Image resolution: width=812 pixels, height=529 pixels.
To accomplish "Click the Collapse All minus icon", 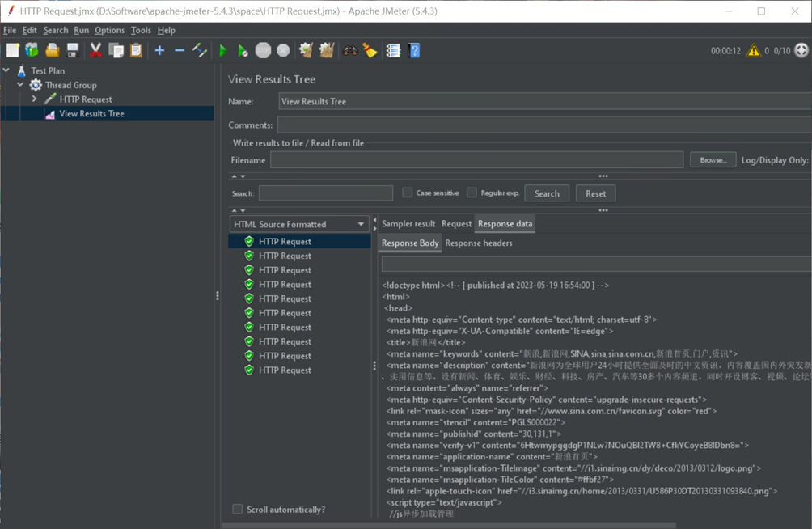I will point(180,50).
